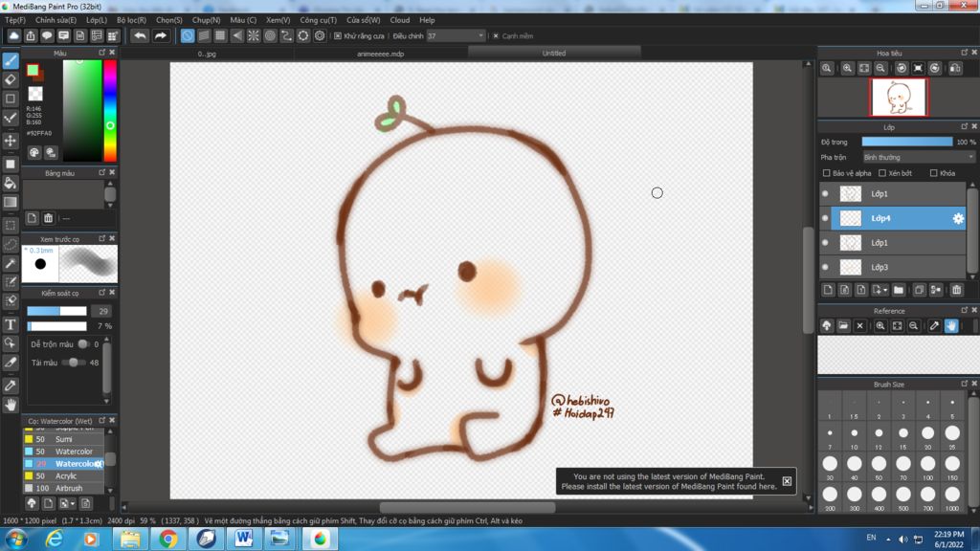Open an image file in the Reference panel

(843, 325)
